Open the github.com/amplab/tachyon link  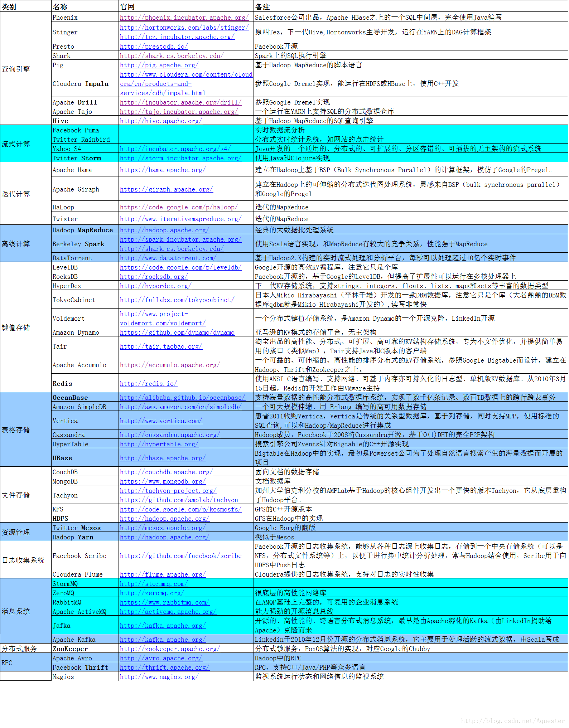pyautogui.click(x=179, y=500)
